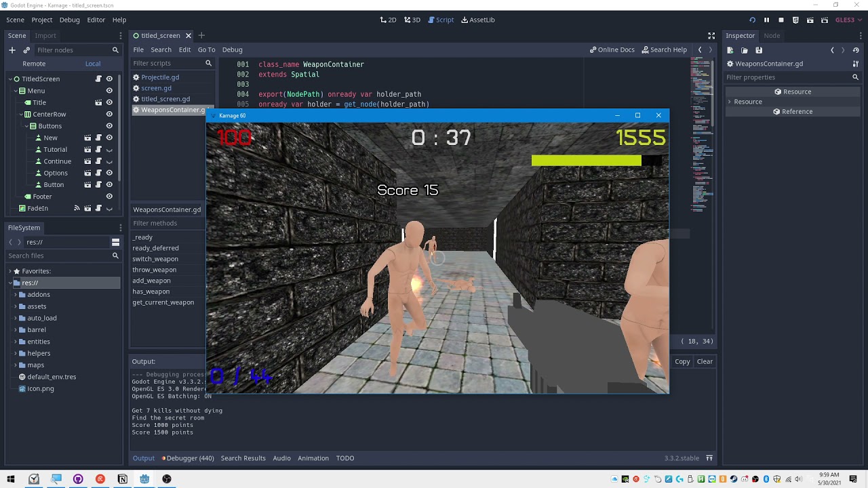Open the Debug menu in top bar
The height and width of the screenshot is (488, 868).
tap(69, 20)
